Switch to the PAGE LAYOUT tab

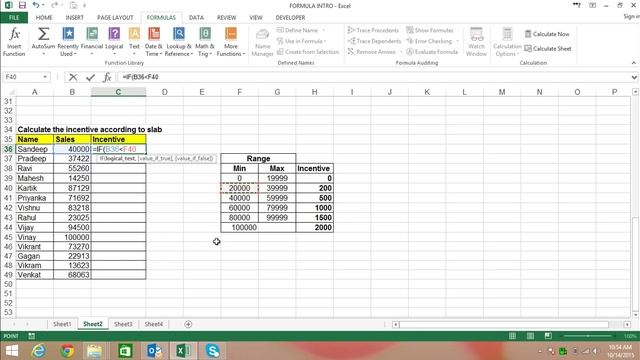click(115, 18)
